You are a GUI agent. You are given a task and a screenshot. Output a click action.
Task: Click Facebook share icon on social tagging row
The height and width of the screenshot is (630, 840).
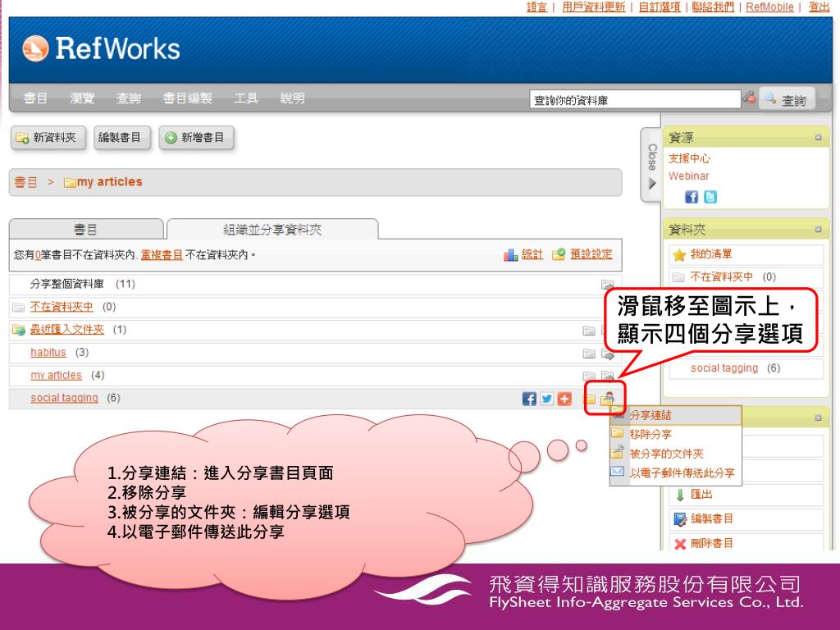coord(529,399)
